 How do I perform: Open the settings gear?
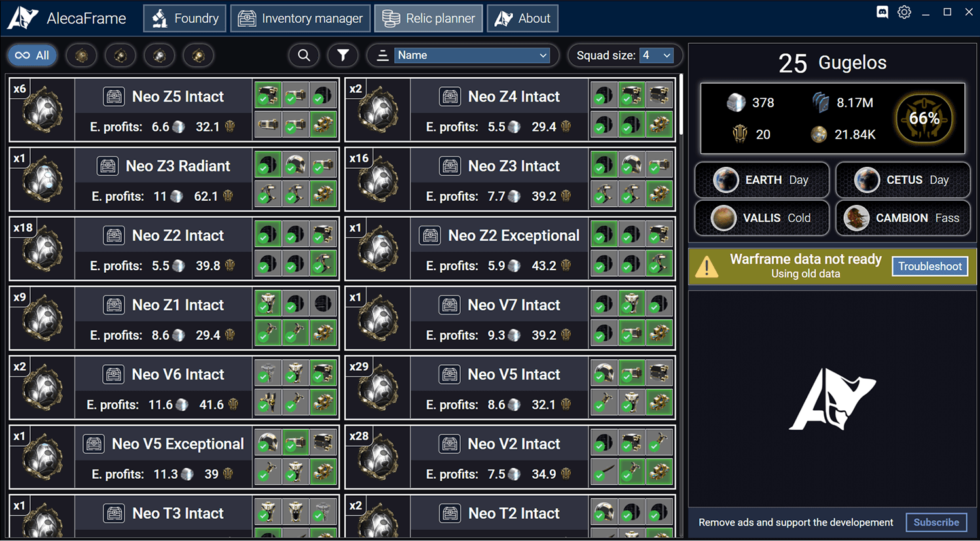(x=904, y=12)
